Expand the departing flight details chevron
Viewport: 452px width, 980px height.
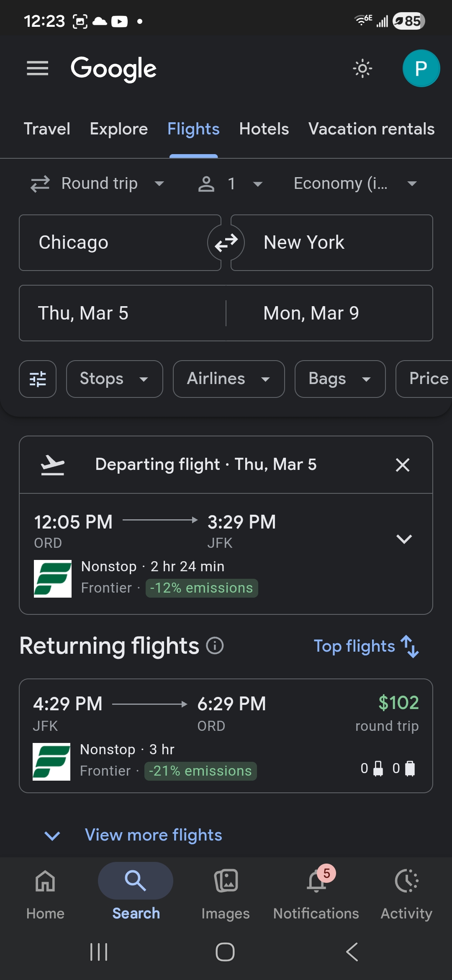point(404,539)
